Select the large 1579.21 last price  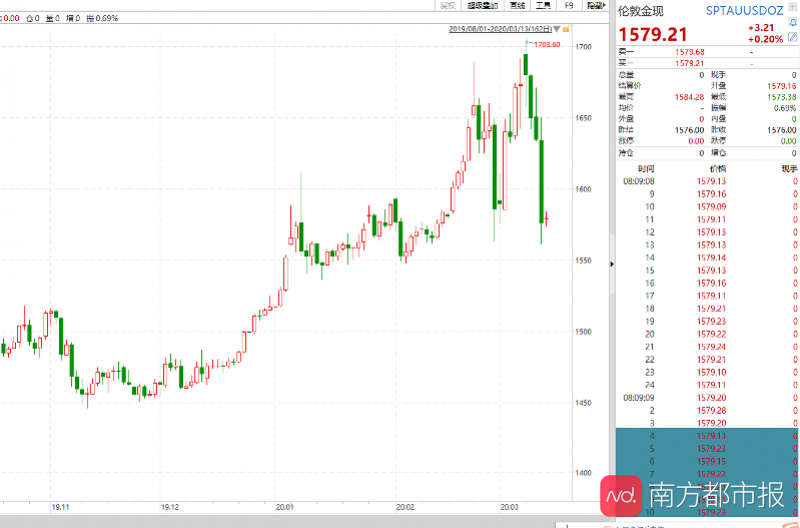[x=653, y=34]
